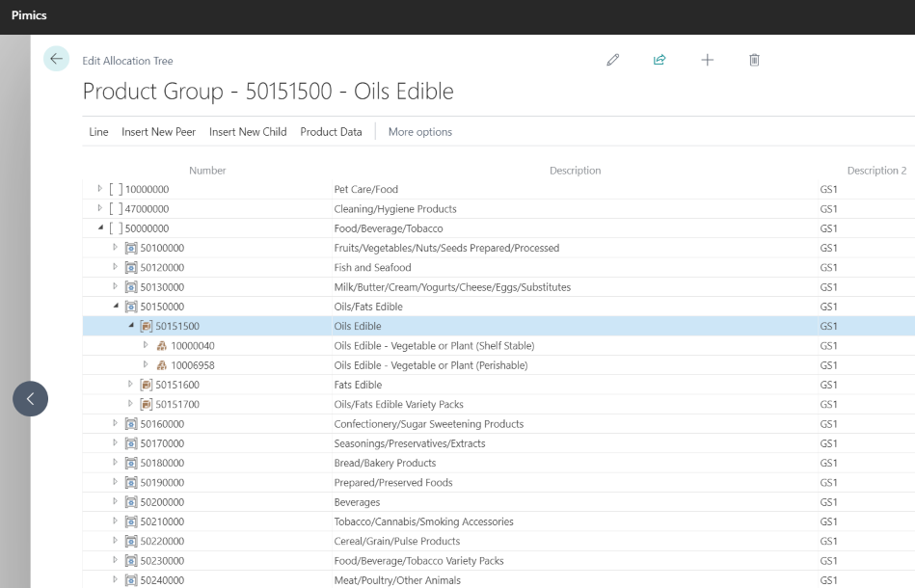Expand the 10006958 Perishable brick node

click(x=146, y=364)
